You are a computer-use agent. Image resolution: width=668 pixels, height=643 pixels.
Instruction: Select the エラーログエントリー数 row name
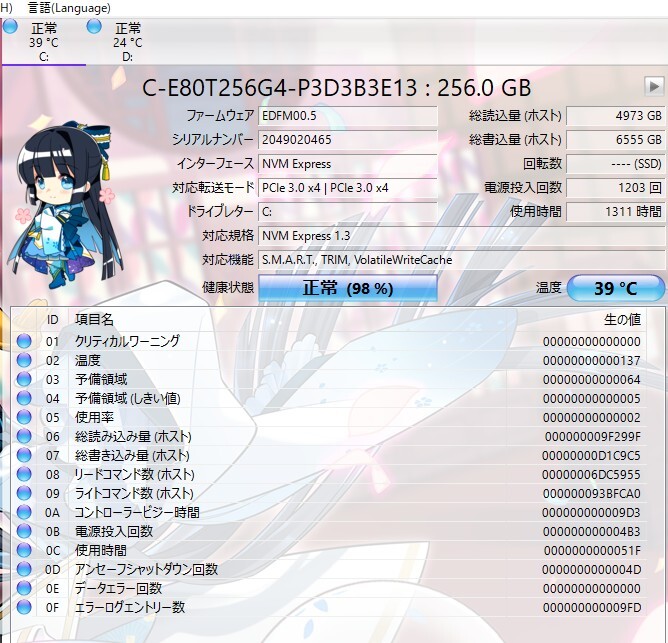[130, 607]
